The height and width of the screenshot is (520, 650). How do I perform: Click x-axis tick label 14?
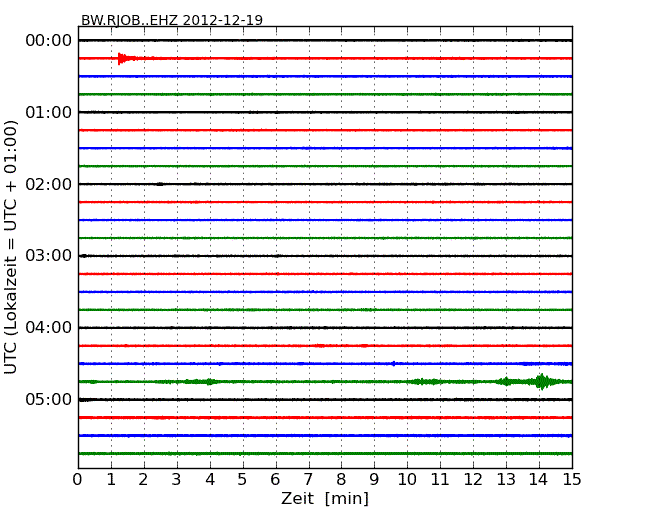pos(539,479)
